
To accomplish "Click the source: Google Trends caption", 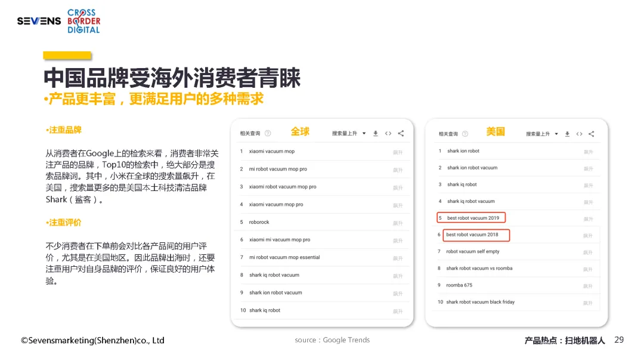I will pyautogui.click(x=332, y=340).
